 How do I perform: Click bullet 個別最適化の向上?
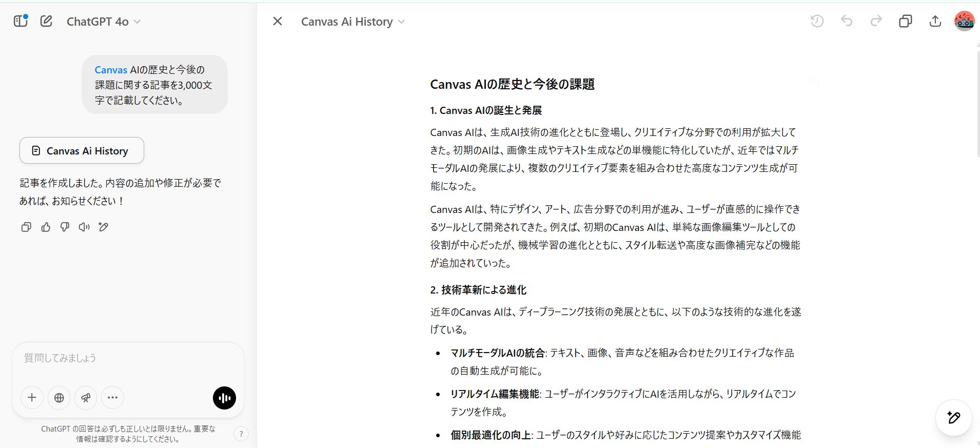click(491, 435)
